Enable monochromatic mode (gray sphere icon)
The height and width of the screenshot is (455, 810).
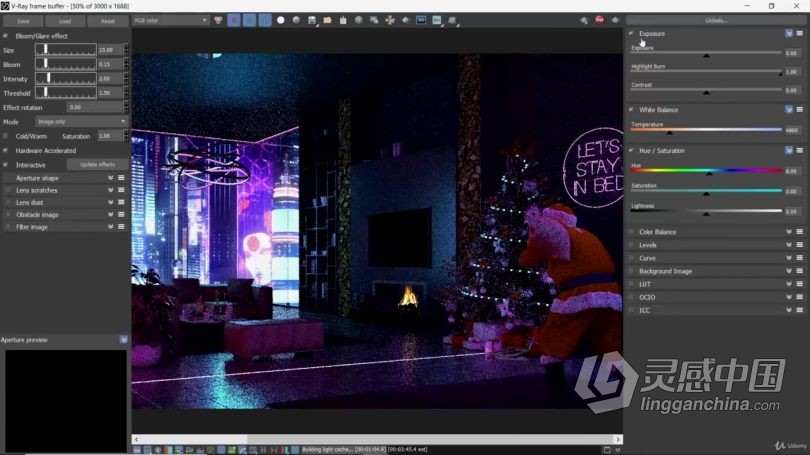(x=296, y=20)
